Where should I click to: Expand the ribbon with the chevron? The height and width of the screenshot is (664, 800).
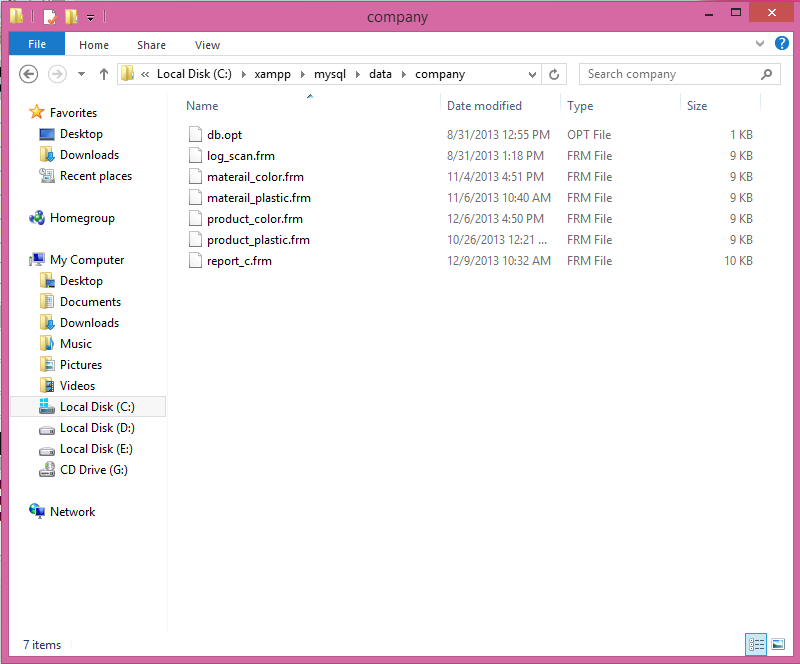760,44
